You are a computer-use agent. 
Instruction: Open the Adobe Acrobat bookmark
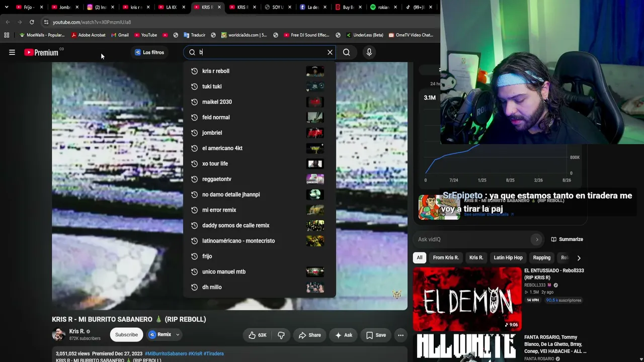pos(89,35)
